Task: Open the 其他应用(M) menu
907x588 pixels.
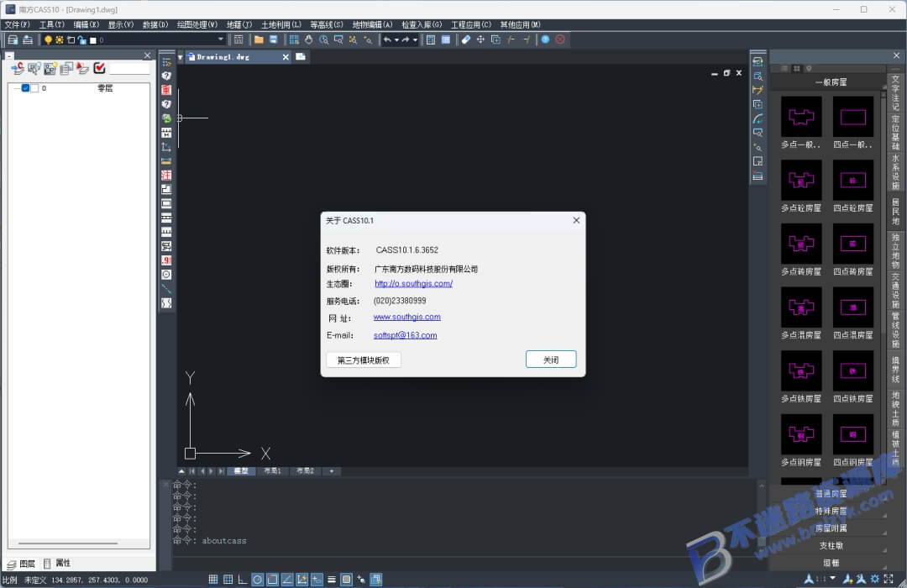Action: (520, 24)
